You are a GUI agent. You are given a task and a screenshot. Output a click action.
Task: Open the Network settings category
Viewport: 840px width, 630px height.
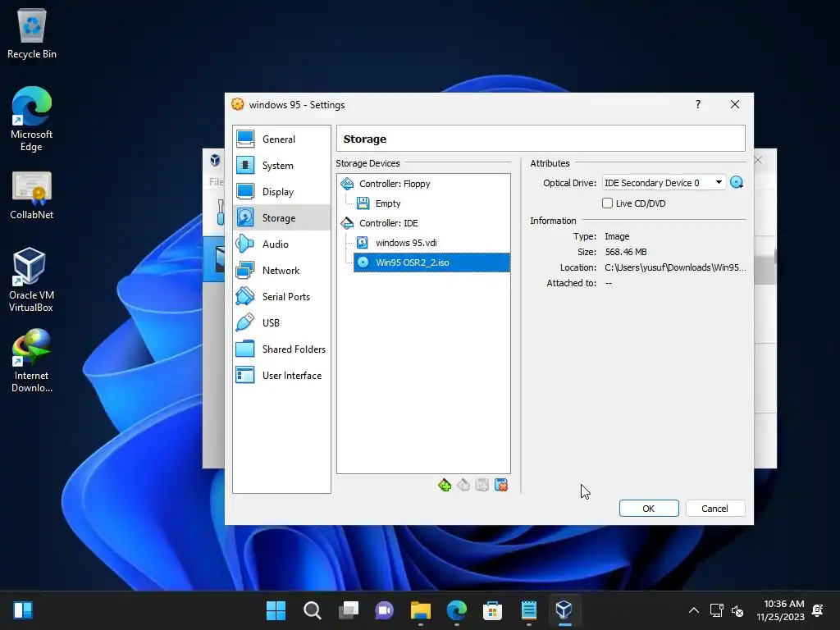pos(281,271)
